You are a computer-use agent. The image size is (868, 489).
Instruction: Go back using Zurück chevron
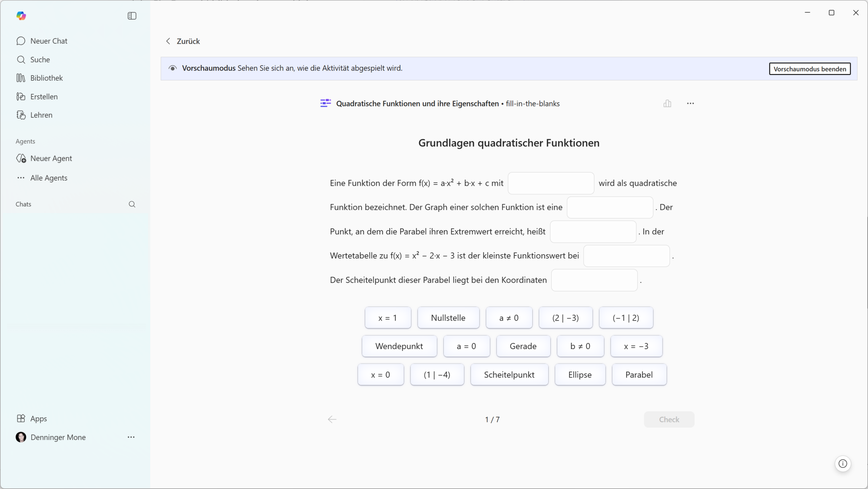pyautogui.click(x=169, y=41)
